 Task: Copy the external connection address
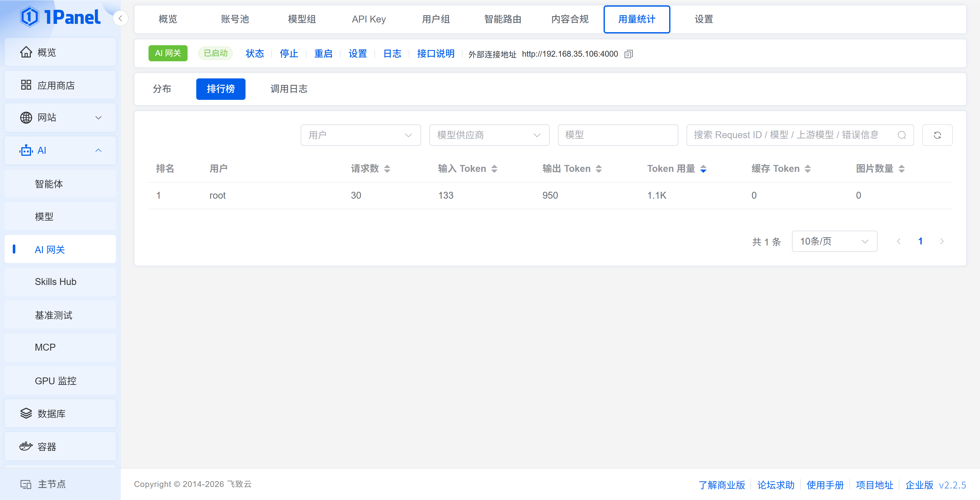click(x=629, y=54)
